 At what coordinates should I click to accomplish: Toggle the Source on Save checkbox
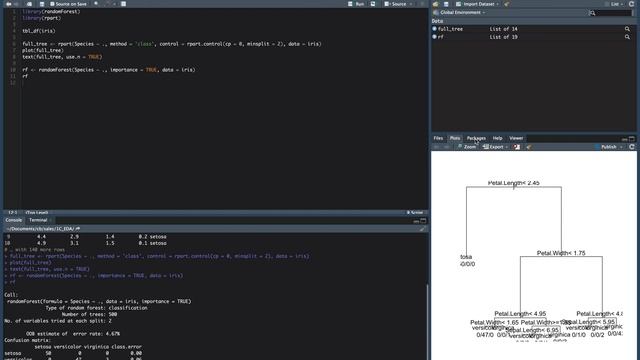point(52,4)
